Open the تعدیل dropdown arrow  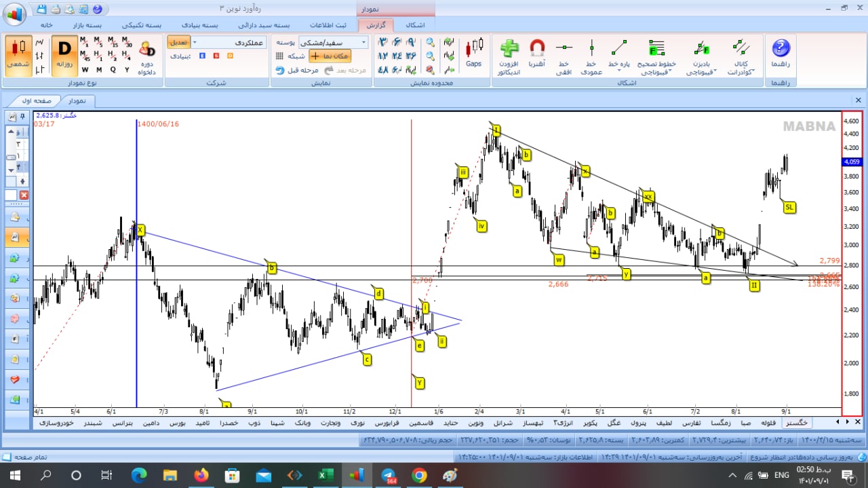195,42
